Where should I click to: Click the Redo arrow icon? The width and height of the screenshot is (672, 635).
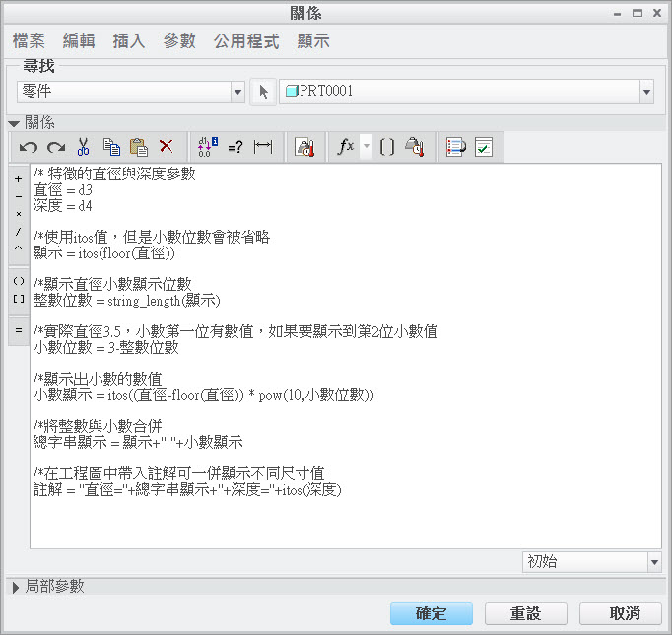(56, 147)
